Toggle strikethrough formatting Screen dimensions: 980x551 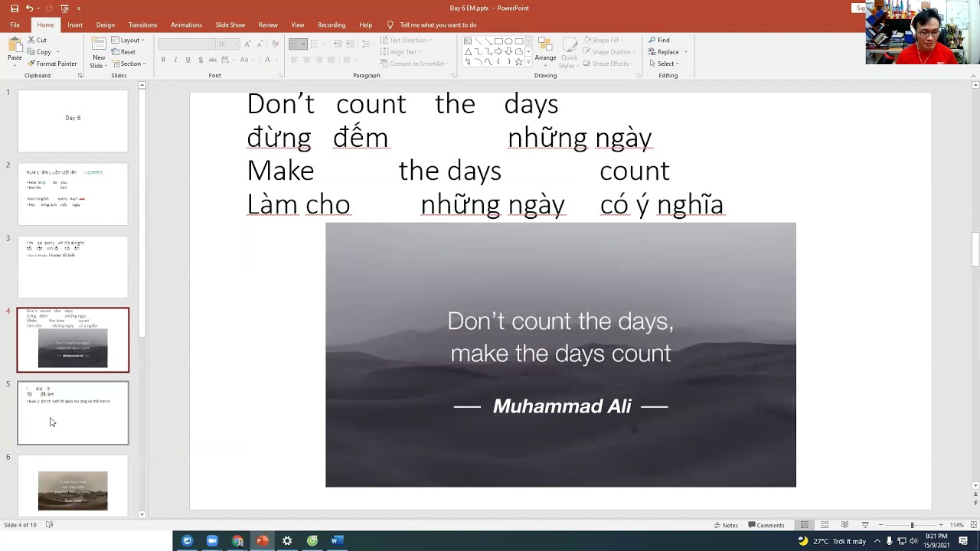click(x=212, y=60)
